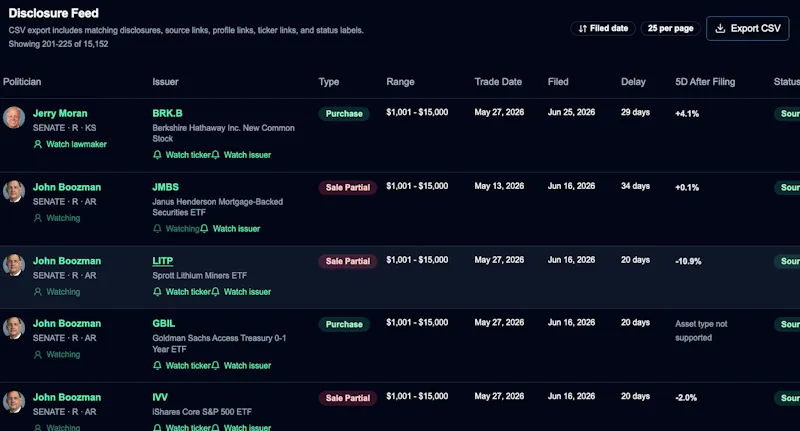Click the Source status badge in LITP row

pos(788,261)
